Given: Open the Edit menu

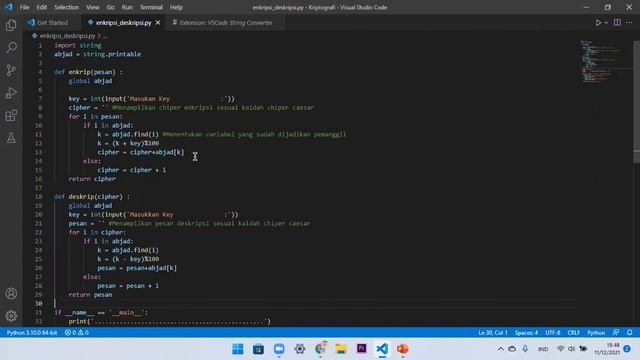Looking at the screenshot, I should pos(42,7).
